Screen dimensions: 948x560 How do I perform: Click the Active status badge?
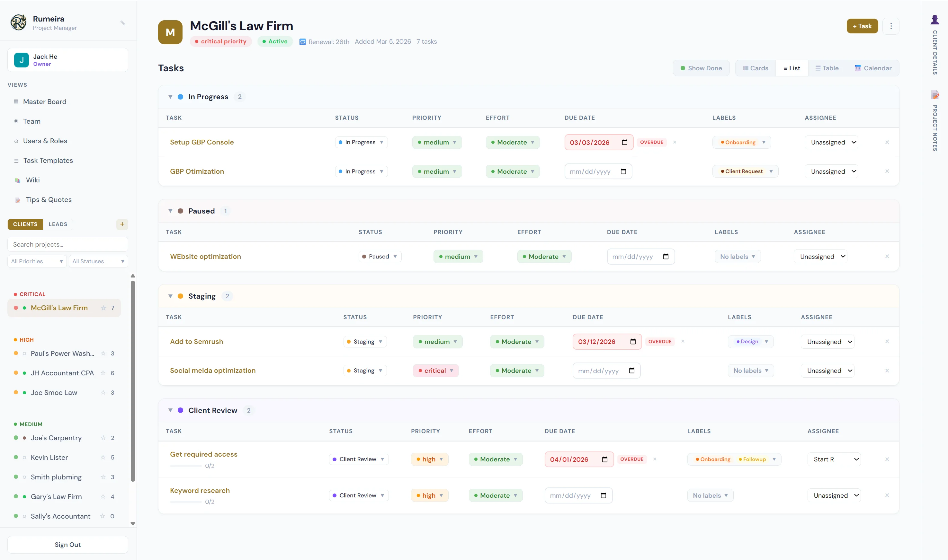click(x=275, y=41)
